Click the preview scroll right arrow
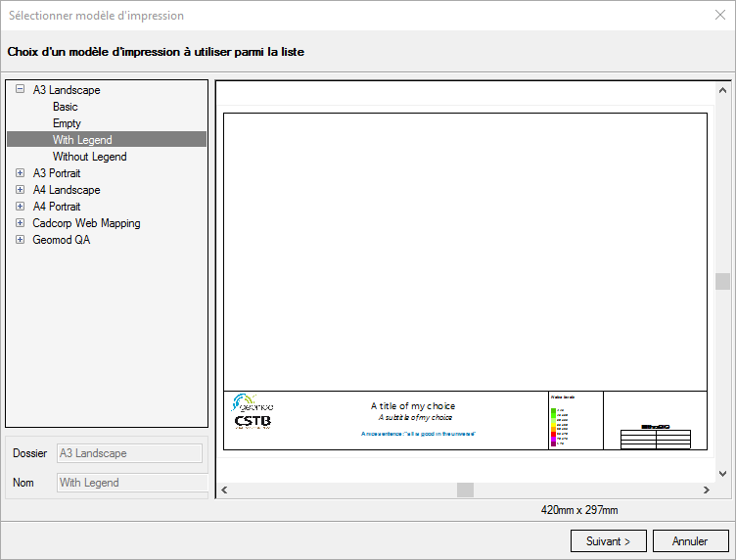Image resolution: width=736 pixels, height=560 pixels. click(706, 490)
